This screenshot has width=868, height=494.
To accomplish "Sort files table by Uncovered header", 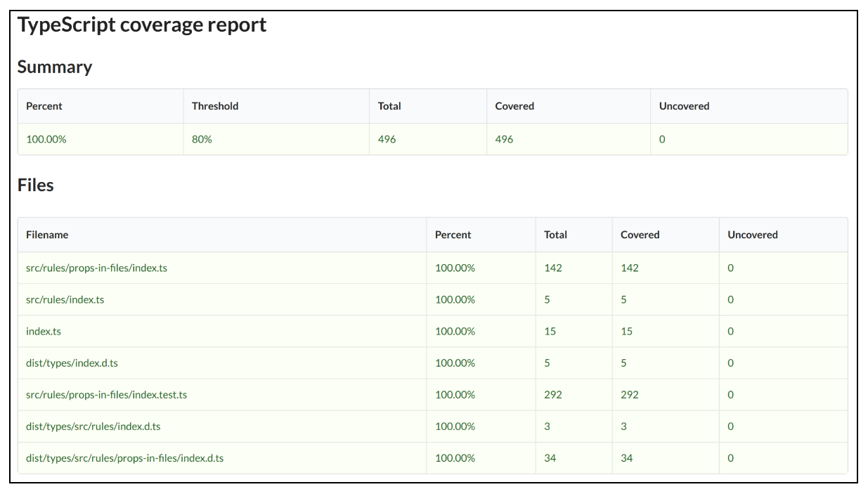I will point(752,235).
